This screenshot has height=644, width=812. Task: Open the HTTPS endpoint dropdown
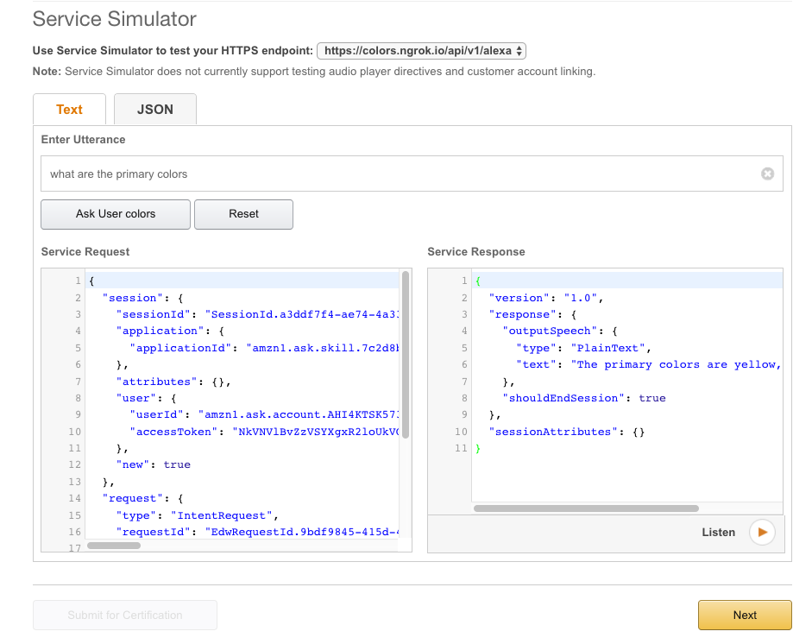(x=422, y=51)
